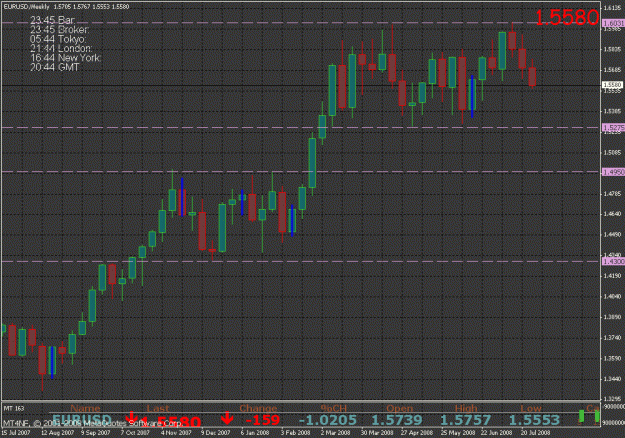
Task: Click the '23:45 Bar' clock line
Action: pyautogui.click(x=52, y=20)
